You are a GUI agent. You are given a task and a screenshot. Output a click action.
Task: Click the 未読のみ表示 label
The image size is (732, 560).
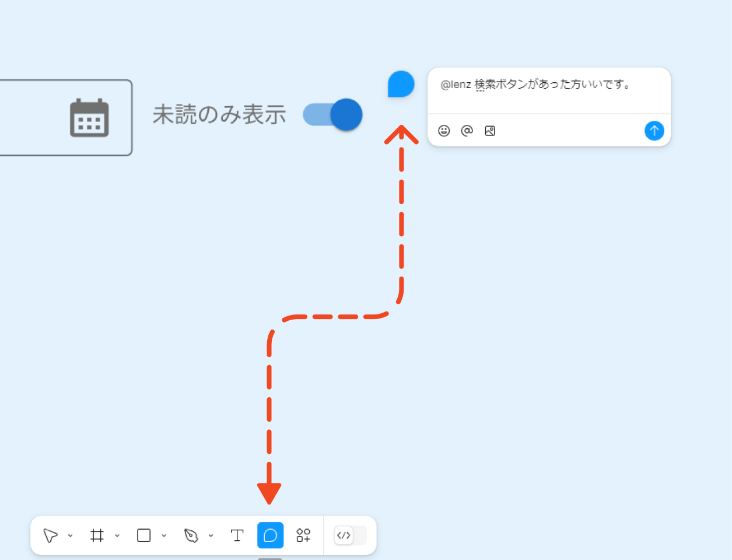pyautogui.click(x=219, y=115)
